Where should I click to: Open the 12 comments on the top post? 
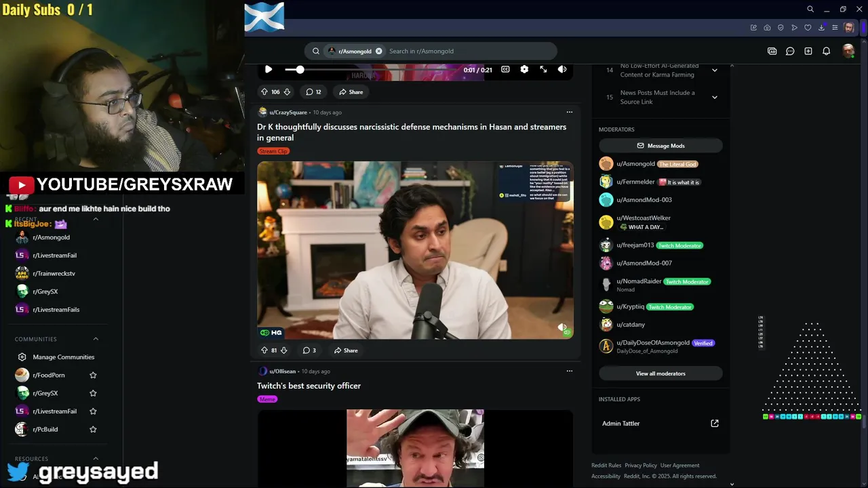click(313, 91)
